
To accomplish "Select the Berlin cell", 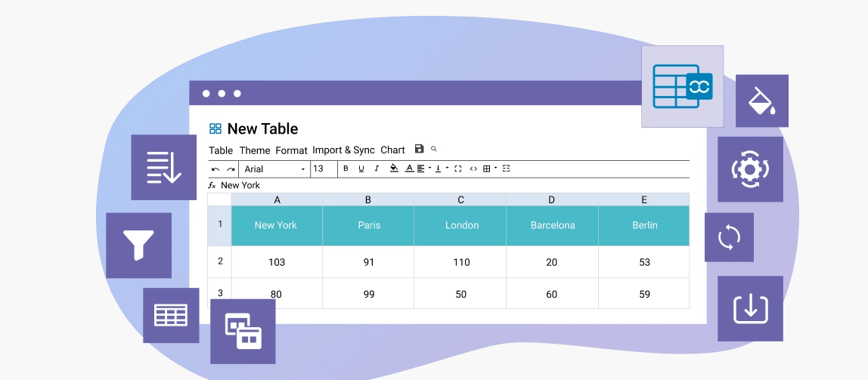I will (x=643, y=226).
